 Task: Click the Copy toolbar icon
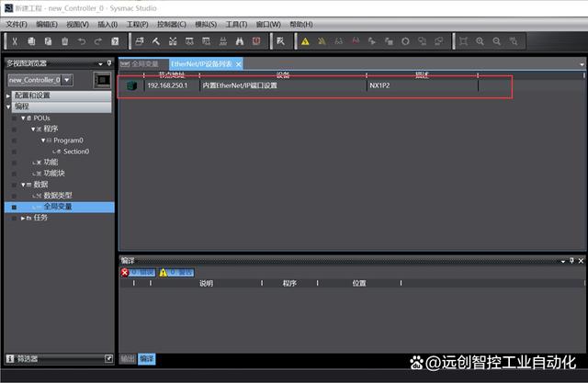pos(31,41)
